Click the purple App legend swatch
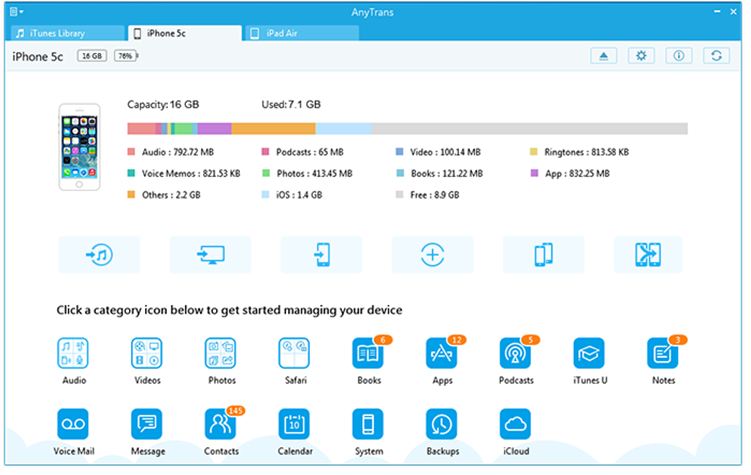Screen dimensions: 751x475 534,173
